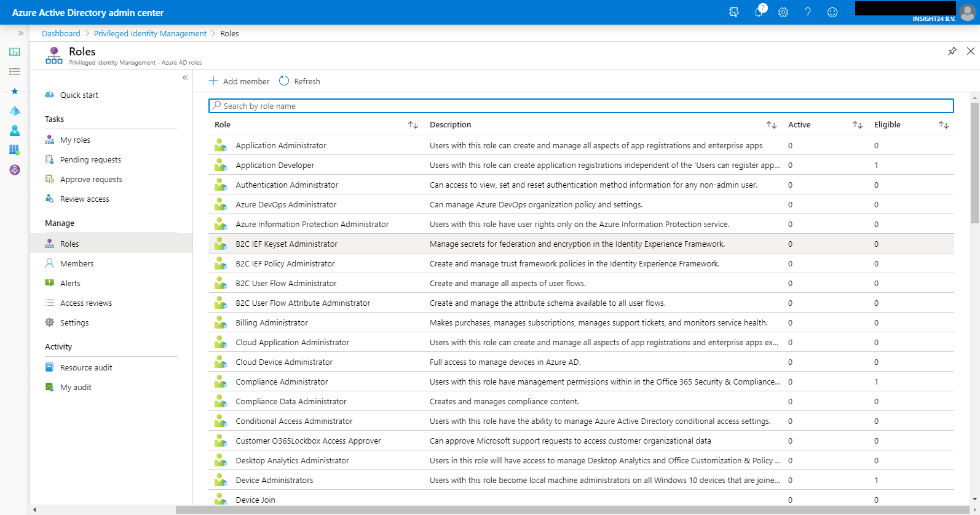Open the portal settings gear icon
Image resolution: width=980 pixels, height=515 pixels.
click(783, 12)
